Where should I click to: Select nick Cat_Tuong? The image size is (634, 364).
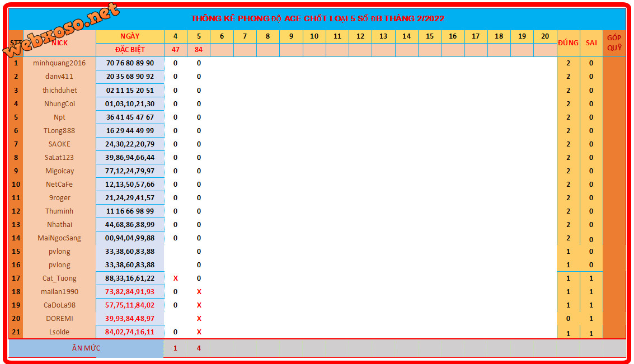pyautogui.click(x=59, y=278)
